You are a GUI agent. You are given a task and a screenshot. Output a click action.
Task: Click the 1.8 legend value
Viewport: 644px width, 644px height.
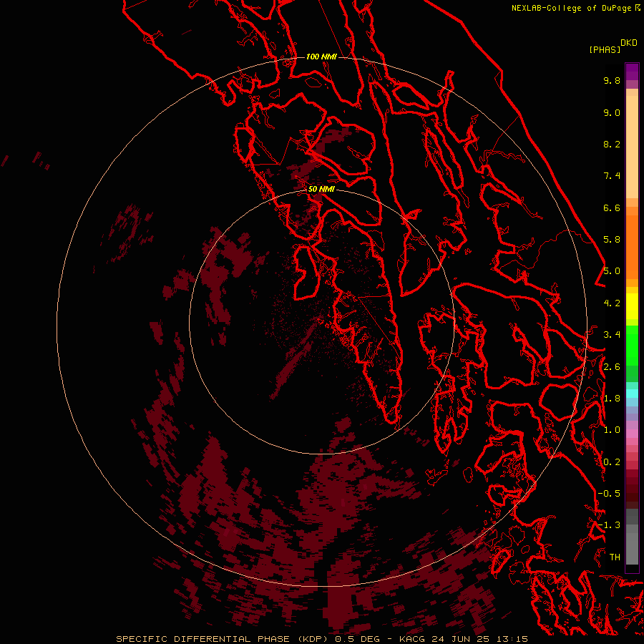click(x=612, y=399)
